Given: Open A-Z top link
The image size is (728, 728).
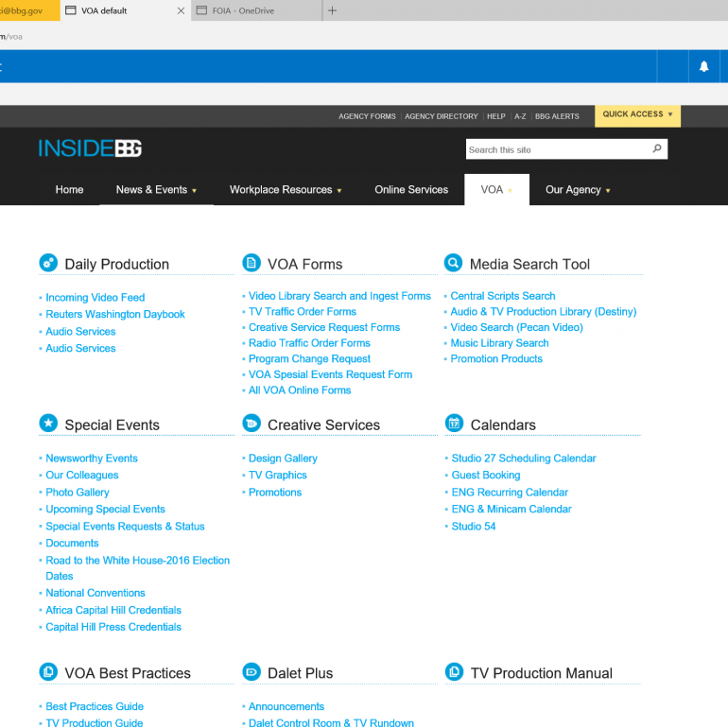Looking at the screenshot, I should [520, 116].
